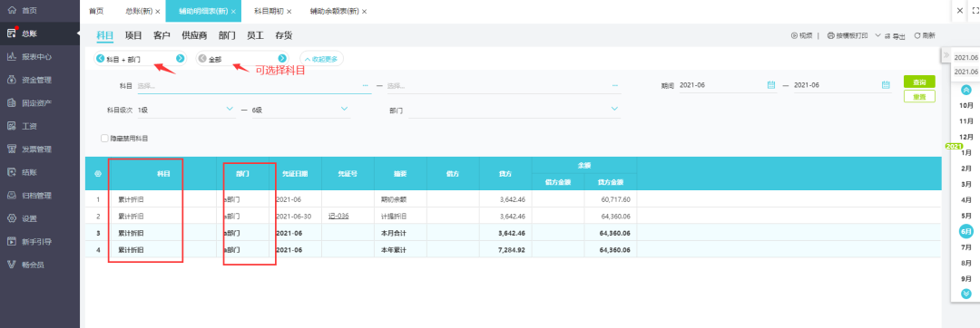Play the 视频 tutorial
Viewport: 980px width, 328px height.
[x=802, y=36]
